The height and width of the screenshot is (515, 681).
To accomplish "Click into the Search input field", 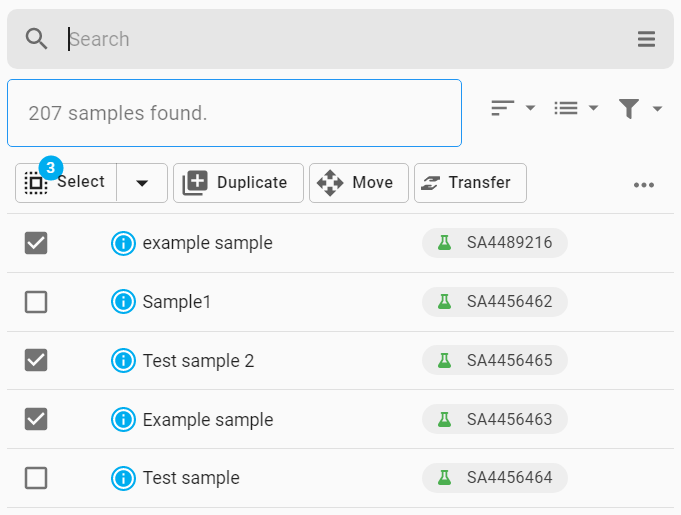I will point(347,39).
